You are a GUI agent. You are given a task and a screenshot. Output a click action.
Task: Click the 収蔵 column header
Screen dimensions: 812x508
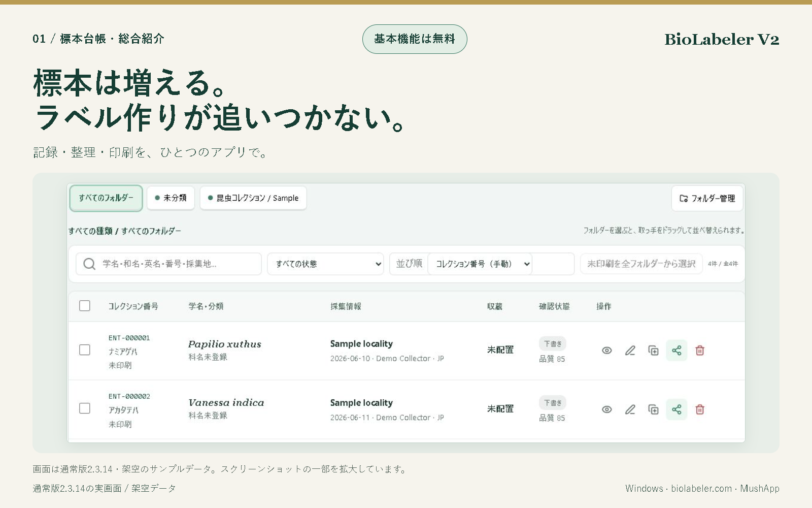tap(495, 306)
